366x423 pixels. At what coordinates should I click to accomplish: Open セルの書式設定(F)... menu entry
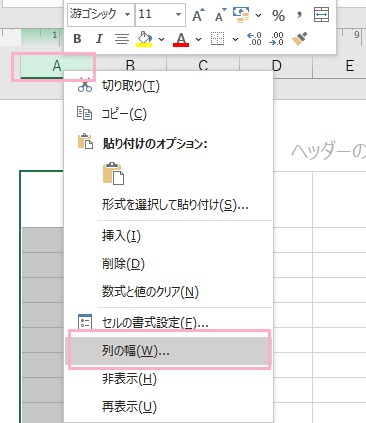click(x=169, y=322)
